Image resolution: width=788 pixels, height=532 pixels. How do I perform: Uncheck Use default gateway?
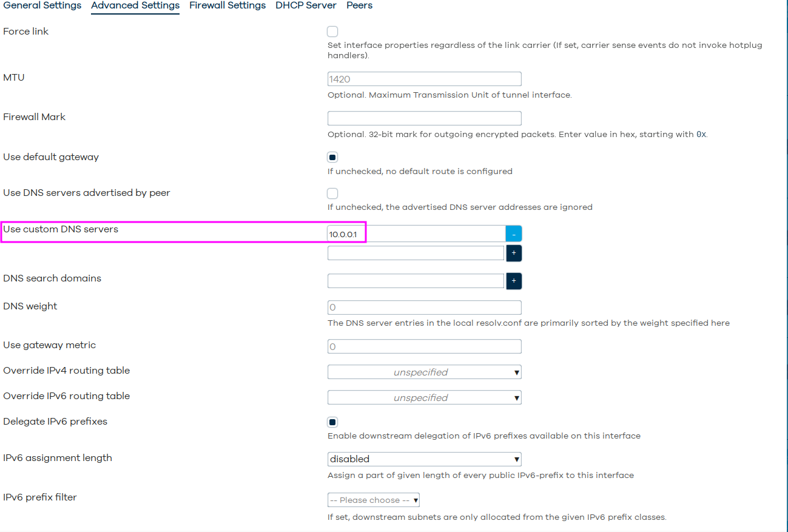click(332, 157)
